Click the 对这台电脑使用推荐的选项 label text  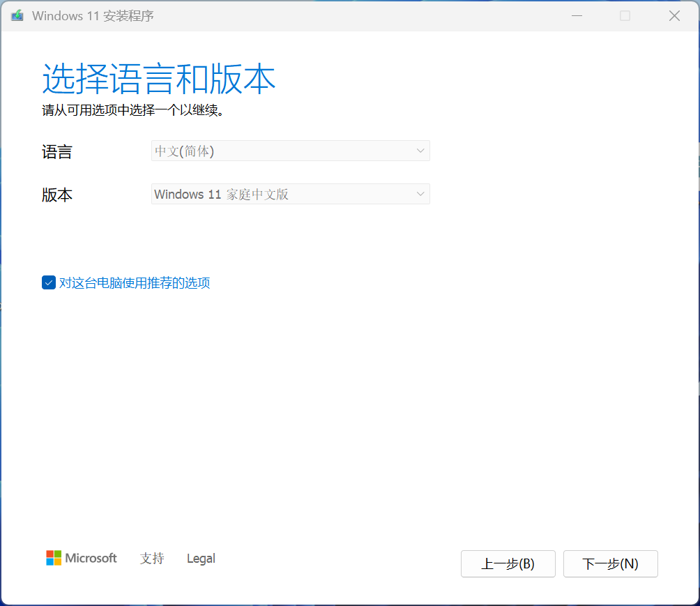point(135,283)
